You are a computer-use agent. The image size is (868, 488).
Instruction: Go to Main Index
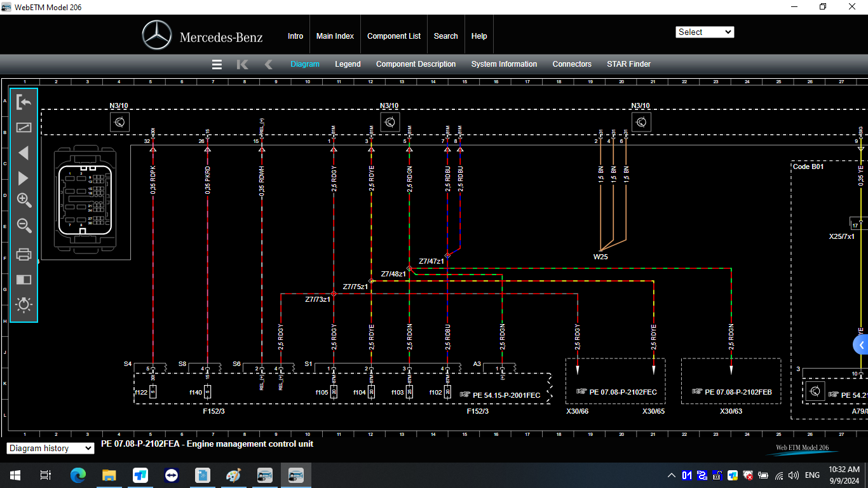pyautogui.click(x=335, y=36)
